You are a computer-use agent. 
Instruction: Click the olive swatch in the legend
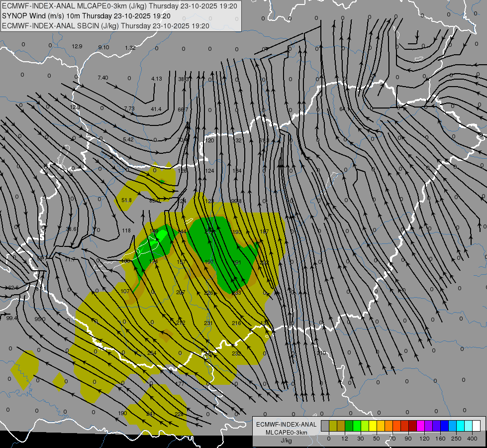333,426
